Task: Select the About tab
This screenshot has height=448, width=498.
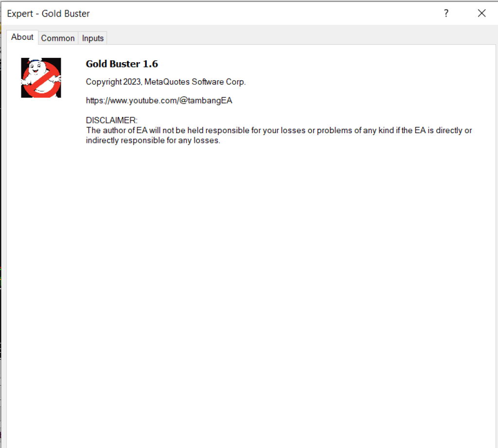Action: pos(22,37)
